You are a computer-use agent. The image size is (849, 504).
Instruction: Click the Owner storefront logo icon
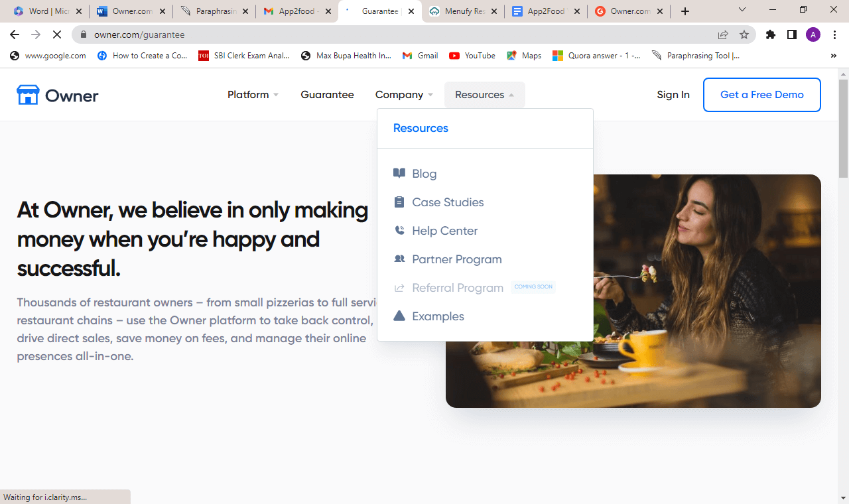pyautogui.click(x=28, y=95)
